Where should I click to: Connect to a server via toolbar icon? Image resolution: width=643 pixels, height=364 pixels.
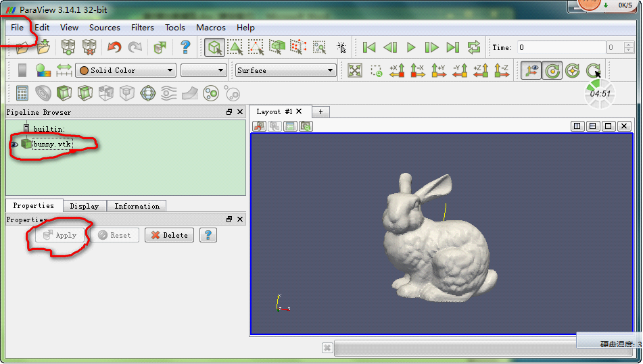68,47
